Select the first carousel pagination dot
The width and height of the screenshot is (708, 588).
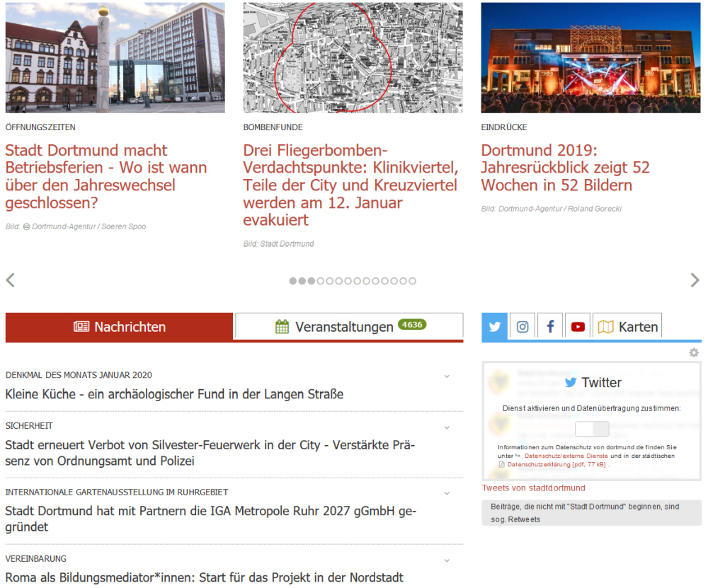coord(292,281)
